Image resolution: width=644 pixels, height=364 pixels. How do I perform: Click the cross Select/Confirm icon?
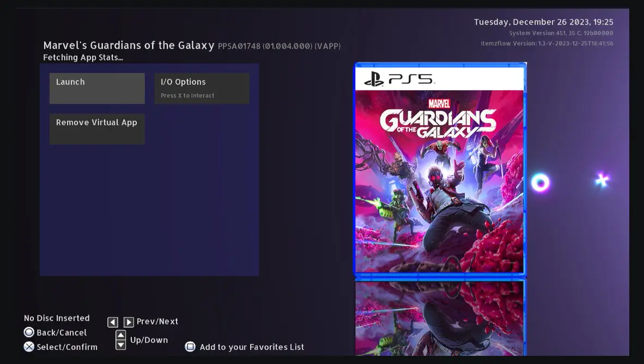coord(29,347)
